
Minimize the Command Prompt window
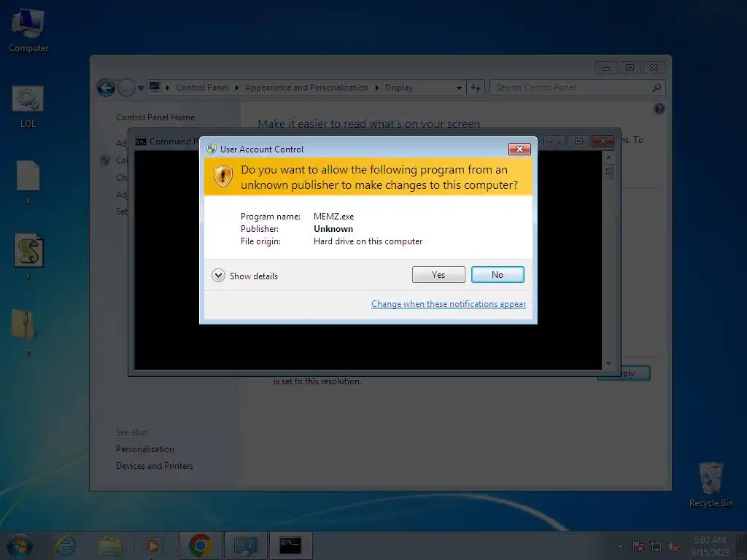click(554, 141)
